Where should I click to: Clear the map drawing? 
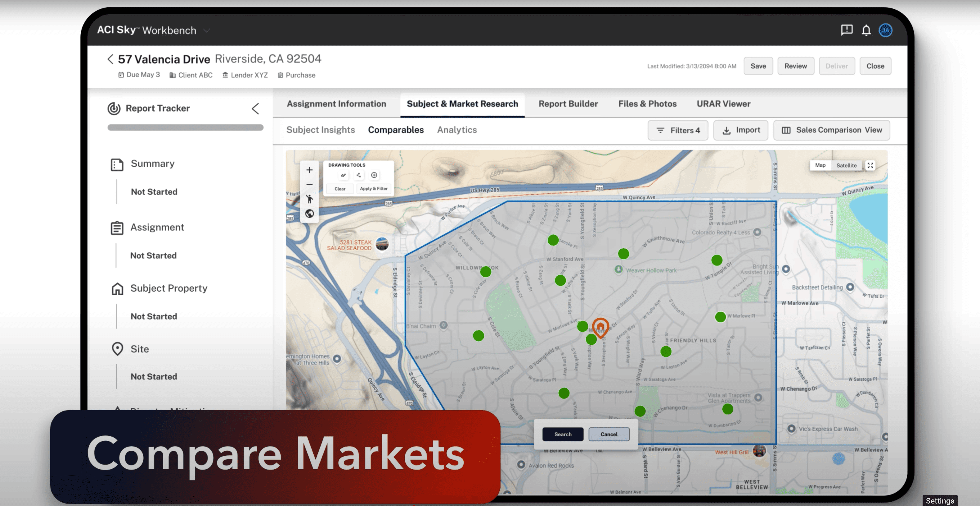click(x=340, y=189)
